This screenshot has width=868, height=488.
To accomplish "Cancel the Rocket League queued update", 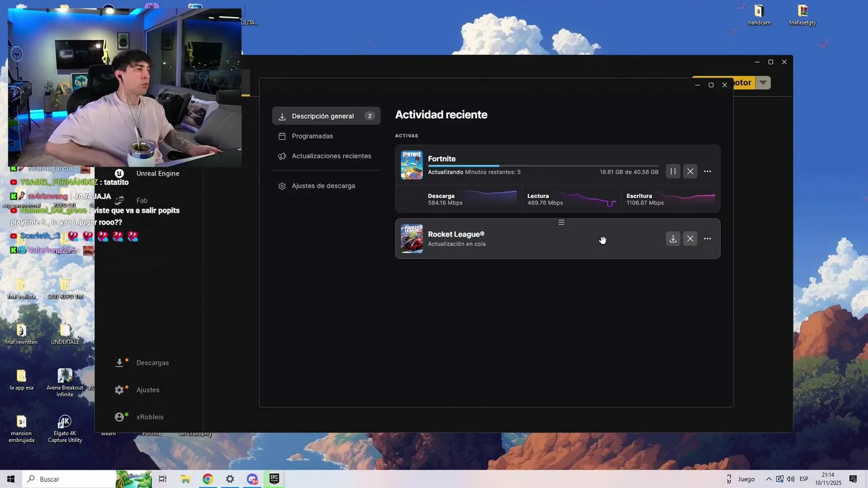I will click(690, 239).
